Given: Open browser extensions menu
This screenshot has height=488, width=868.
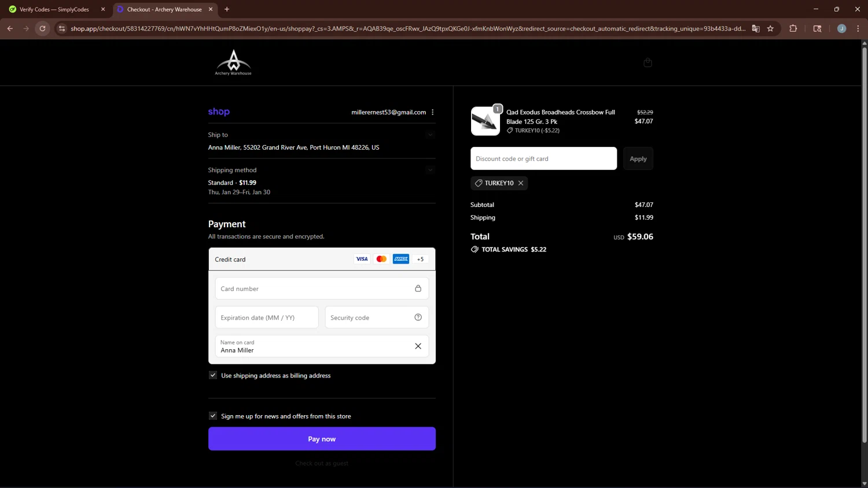Looking at the screenshot, I should point(793,28).
